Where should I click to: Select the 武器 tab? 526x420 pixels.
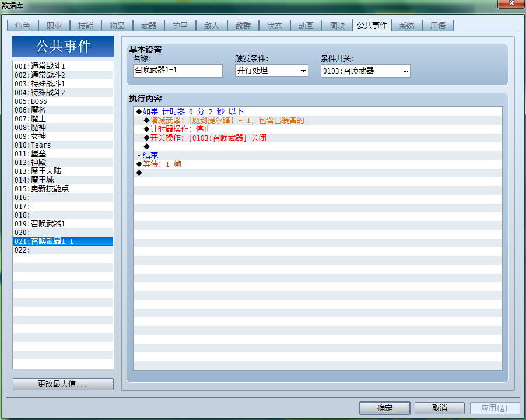[149, 26]
